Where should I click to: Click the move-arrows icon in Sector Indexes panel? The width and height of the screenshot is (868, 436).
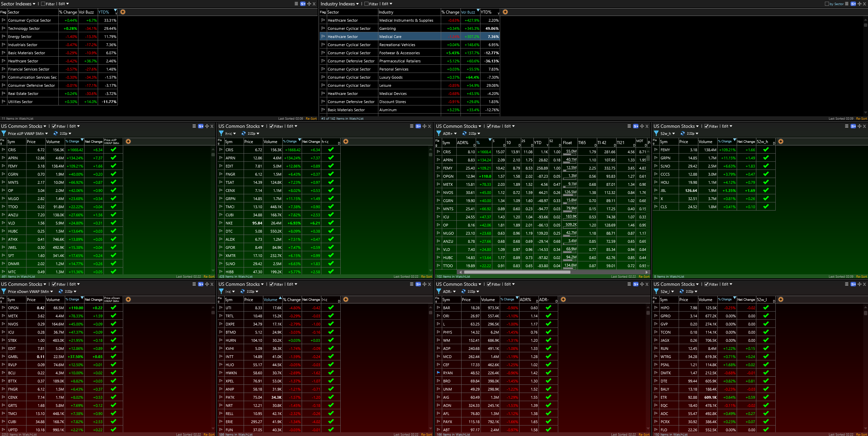(309, 4)
